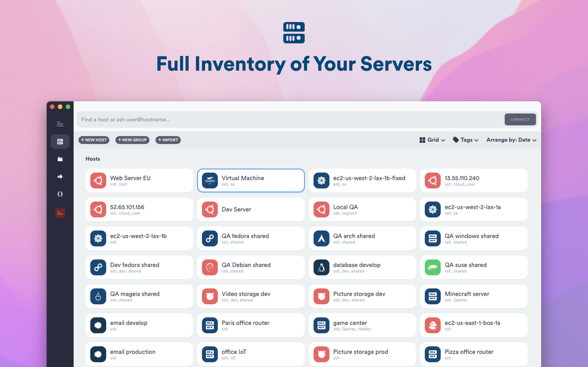Image resolution: width=588 pixels, height=367 pixels.
Task: Click the NetBSD icon of Virtual Machine
Action: (210, 181)
